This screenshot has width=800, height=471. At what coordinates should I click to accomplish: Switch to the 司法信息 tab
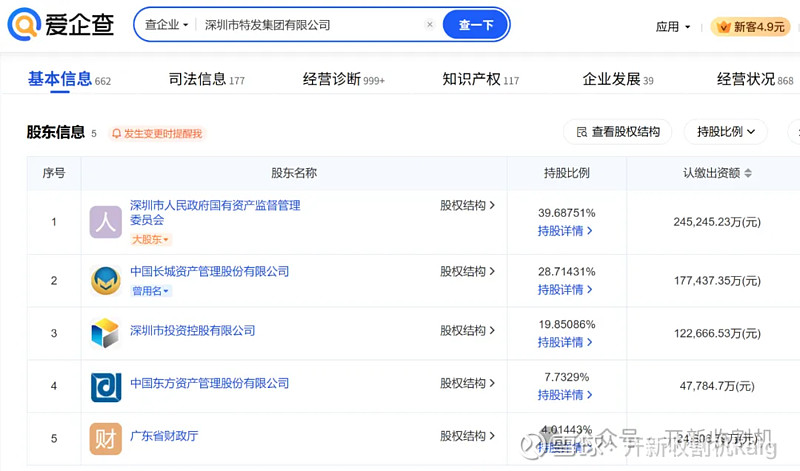pos(207,80)
